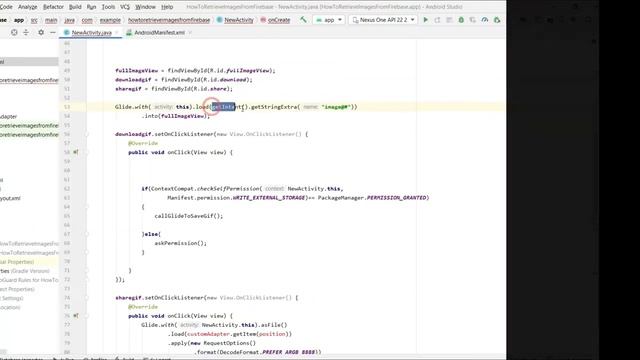The width and height of the screenshot is (640, 360).
Task: Click the Collapse All icon in the project panel header
Action: point(26,32)
